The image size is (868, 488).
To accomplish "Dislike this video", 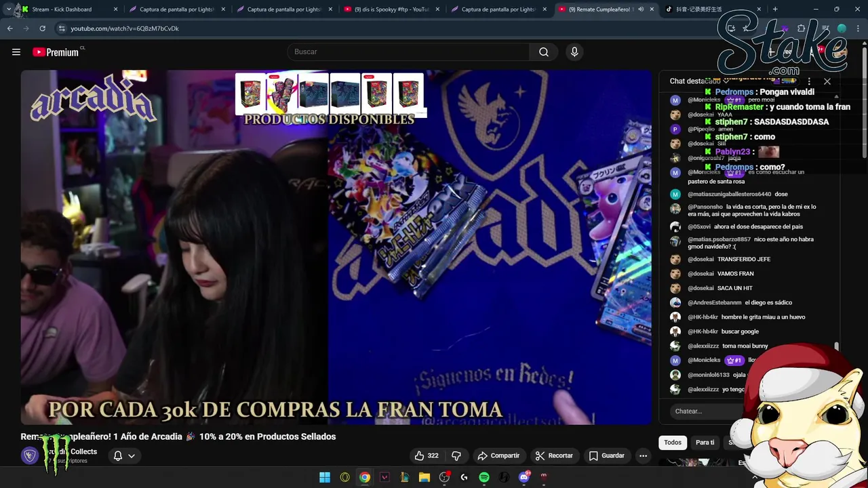I will tap(456, 455).
